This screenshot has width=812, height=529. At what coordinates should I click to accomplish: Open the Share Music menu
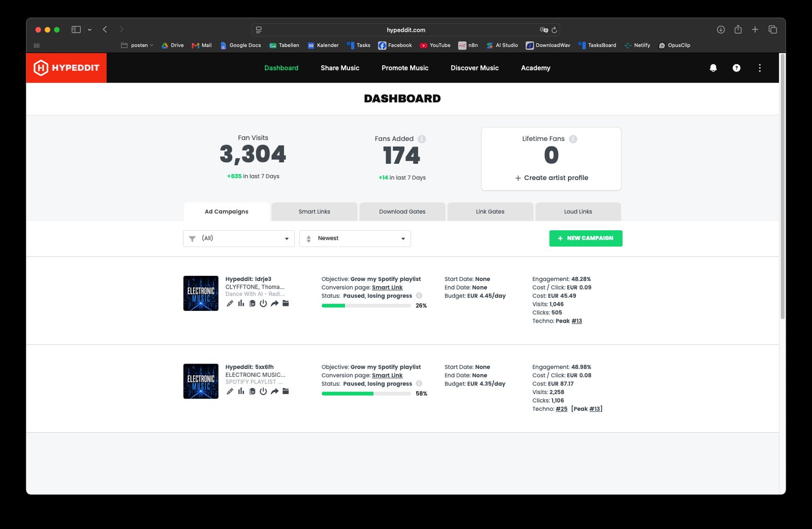[x=340, y=68]
